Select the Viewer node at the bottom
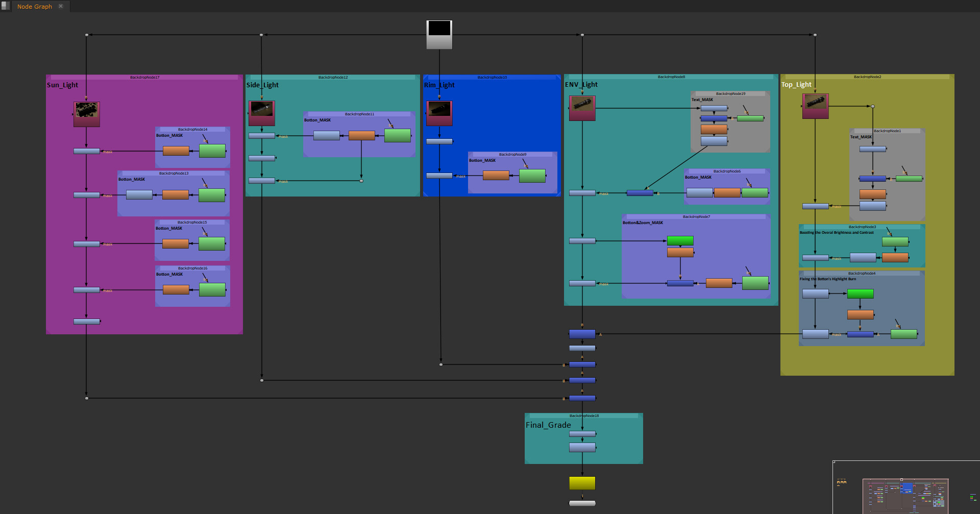 [x=582, y=503]
